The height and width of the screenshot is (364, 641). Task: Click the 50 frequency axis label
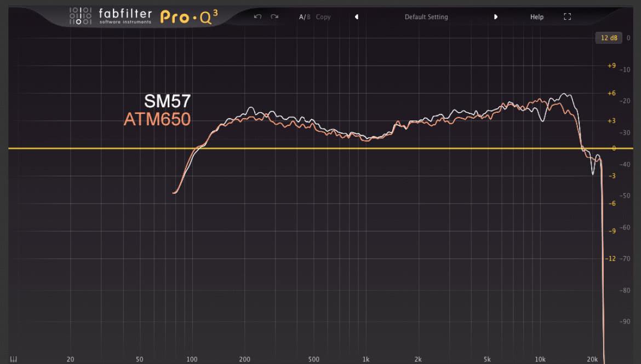[139, 360]
